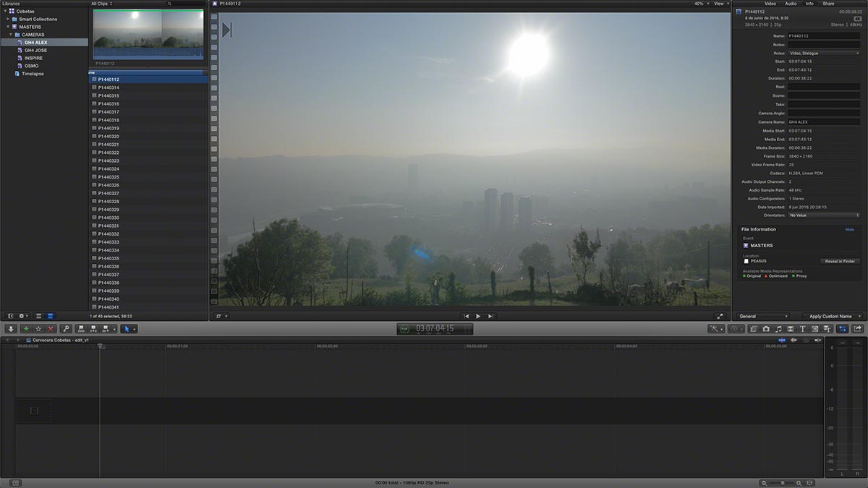Toggle audio skimming in timeline

pyautogui.click(x=793, y=340)
